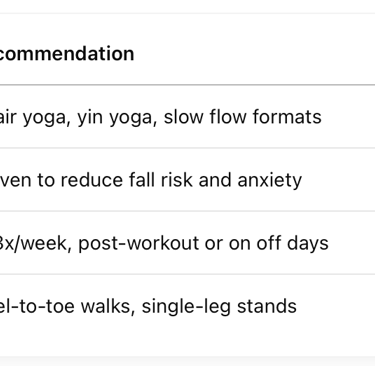
Task: Click the word 'days' in third row
Action: [308, 243]
